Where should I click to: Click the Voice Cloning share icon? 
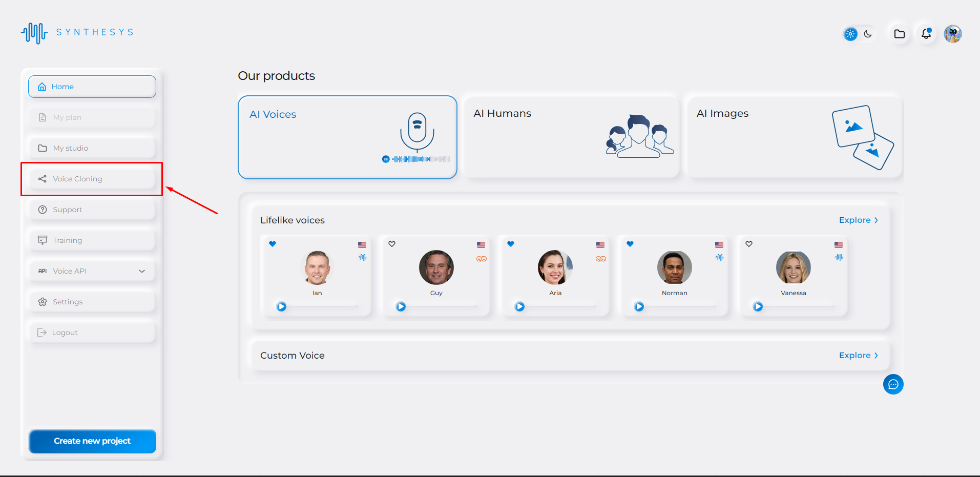(43, 179)
